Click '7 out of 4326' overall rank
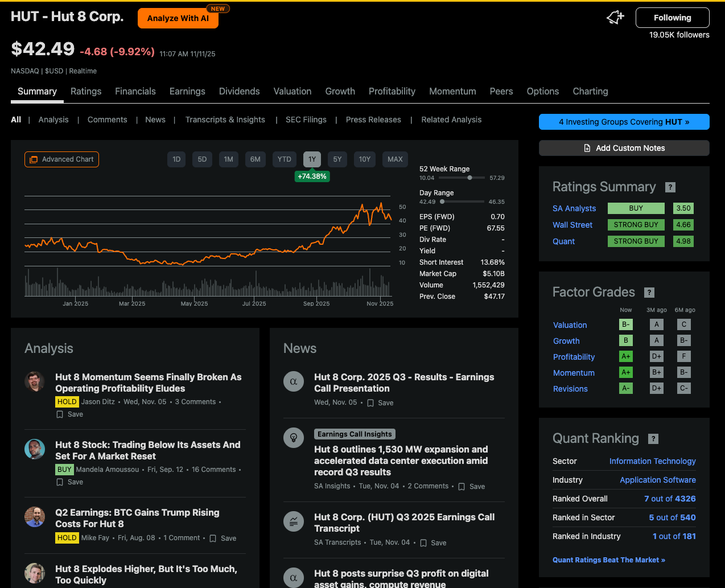This screenshot has width=725, height=588. (670, 499)
